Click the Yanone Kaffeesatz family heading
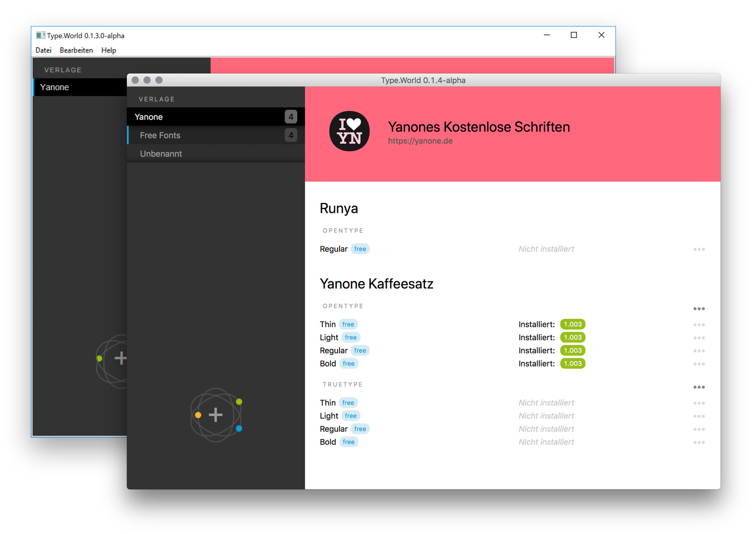Image resolution: width=756 pixels, height=534 pixels. click(376, 284)
